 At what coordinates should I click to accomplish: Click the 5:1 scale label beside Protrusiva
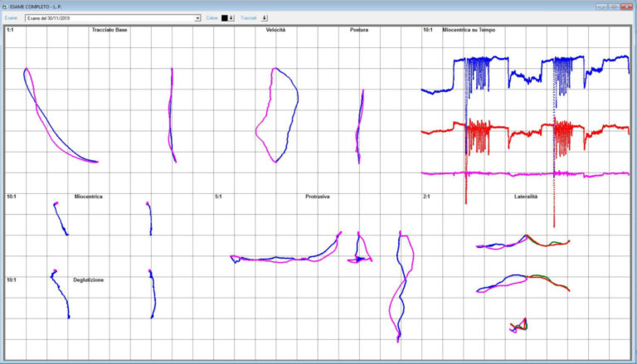point(218,197)
